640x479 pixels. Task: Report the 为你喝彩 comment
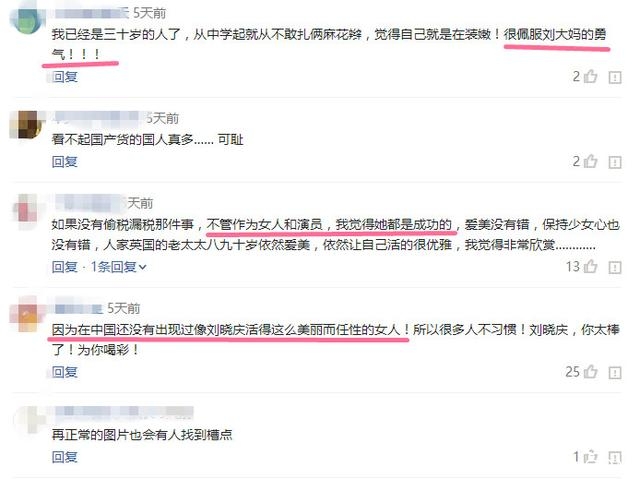tap(615, 373)
